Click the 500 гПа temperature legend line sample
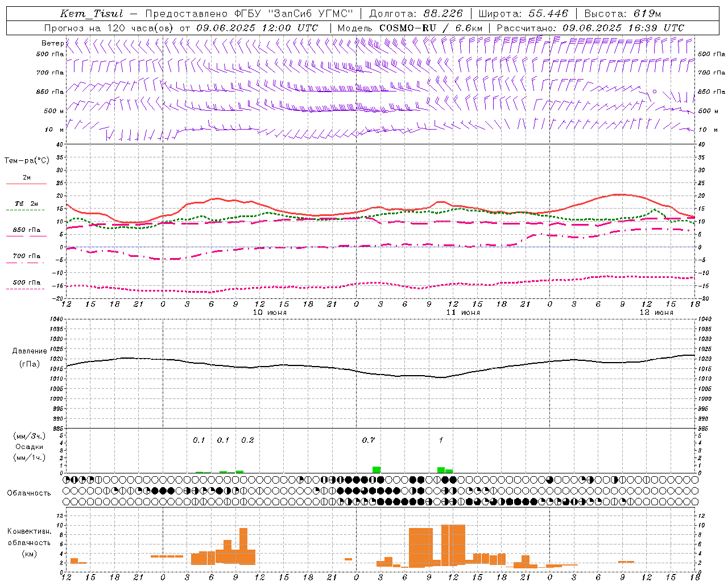 pyautogui.click(x=26, y=289)
